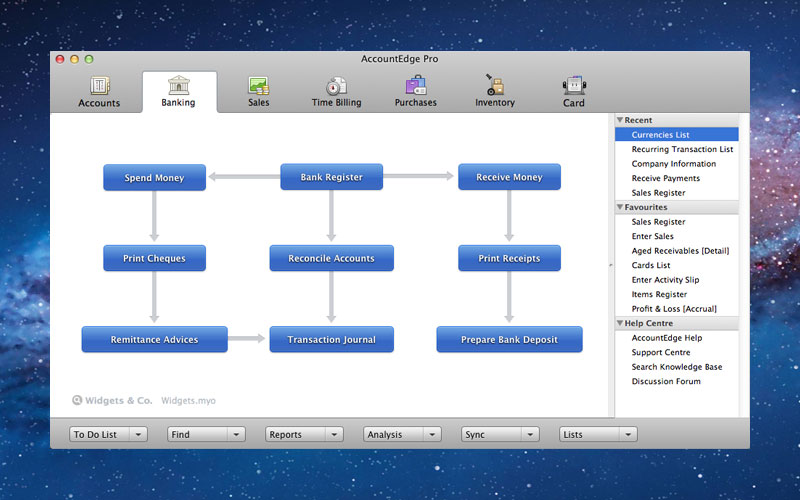Viewport: 800px width, 500px height.
Task: Open the Purchases shopping bags icon
Action: tap(416, 85)
